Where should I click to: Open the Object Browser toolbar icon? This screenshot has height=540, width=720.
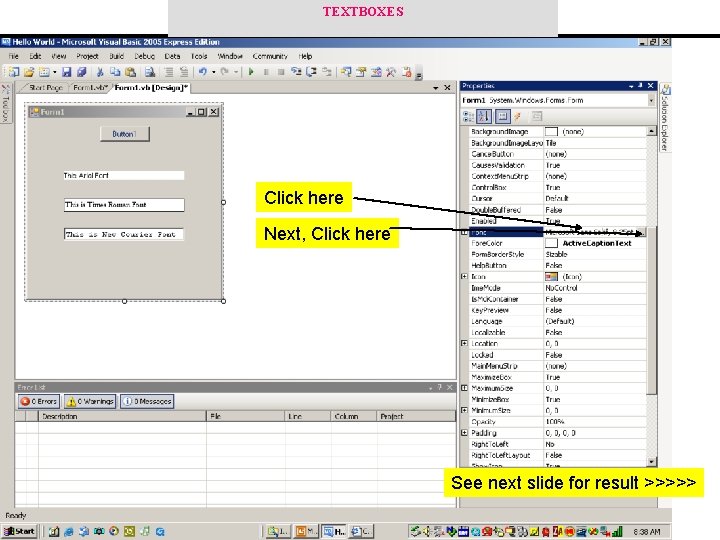pos(377,72)
